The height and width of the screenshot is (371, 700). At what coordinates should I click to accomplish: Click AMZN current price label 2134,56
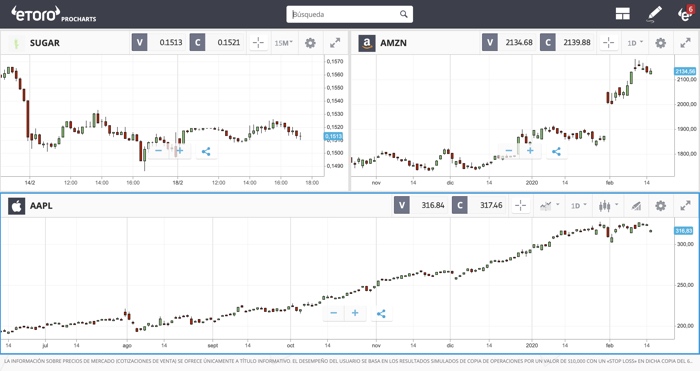pos(685,71)
